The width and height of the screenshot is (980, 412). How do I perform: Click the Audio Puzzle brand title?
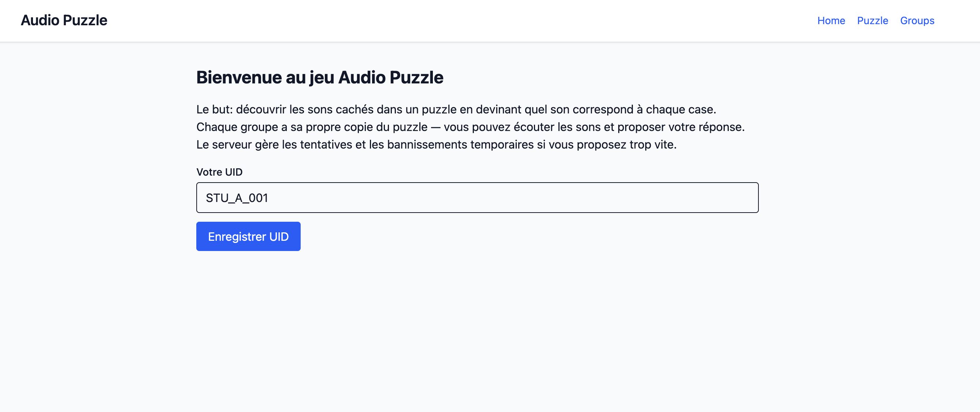click(x=64, y=20)
